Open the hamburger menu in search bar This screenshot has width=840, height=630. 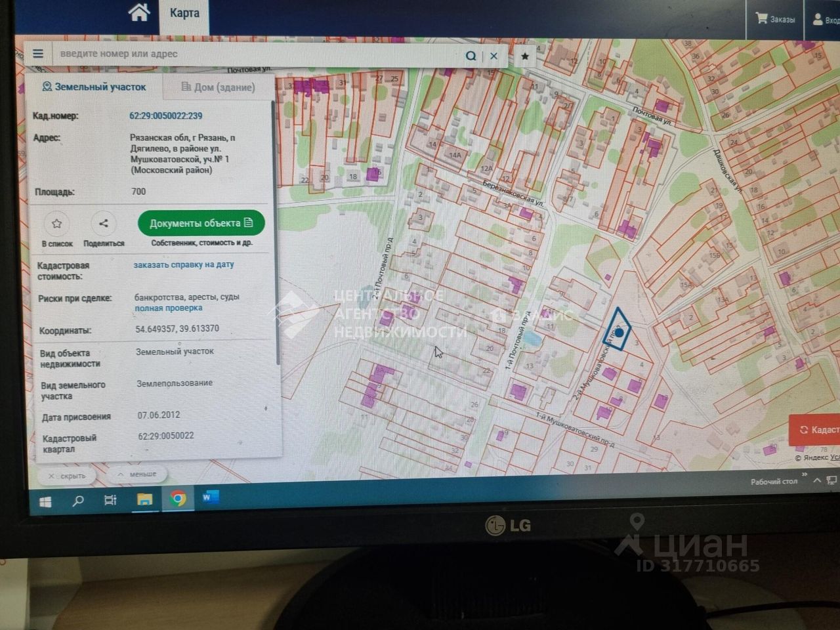tap(38, 54)
